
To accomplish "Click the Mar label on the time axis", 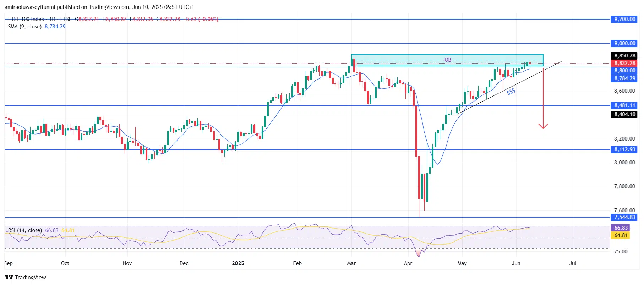I will click(x=351, y=263).
